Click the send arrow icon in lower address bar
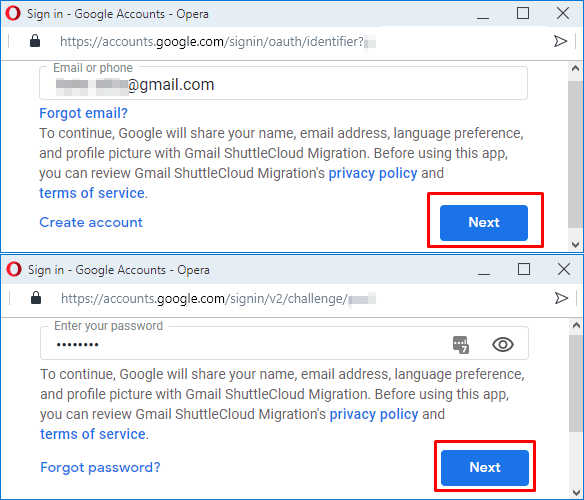584x500 pixels. [x=561, y=298]
